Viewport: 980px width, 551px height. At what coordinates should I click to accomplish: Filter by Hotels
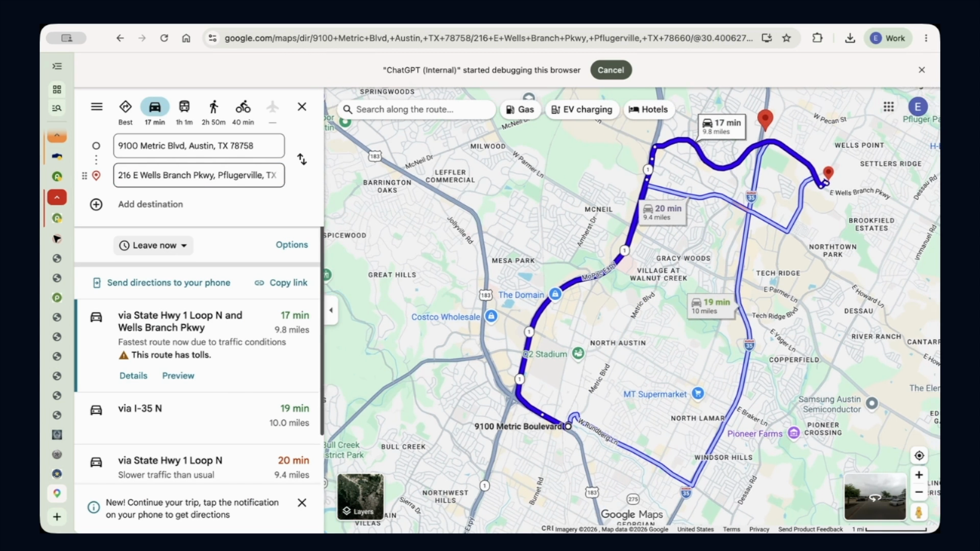click(648, 110)
